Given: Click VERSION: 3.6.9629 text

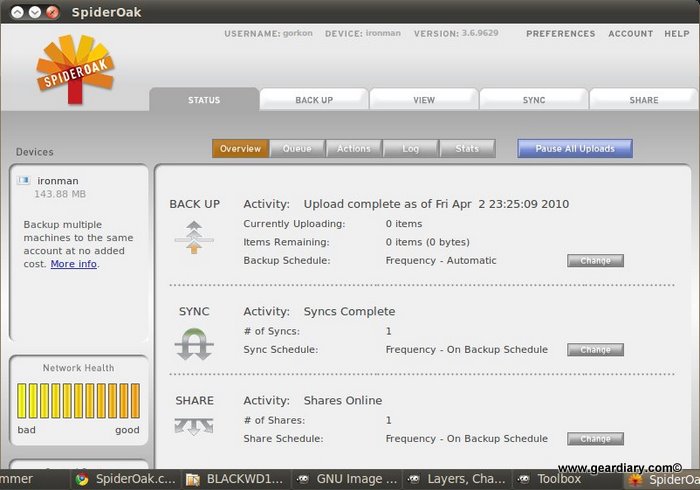Looking at the screenshot, I should (x=456, y=33).
